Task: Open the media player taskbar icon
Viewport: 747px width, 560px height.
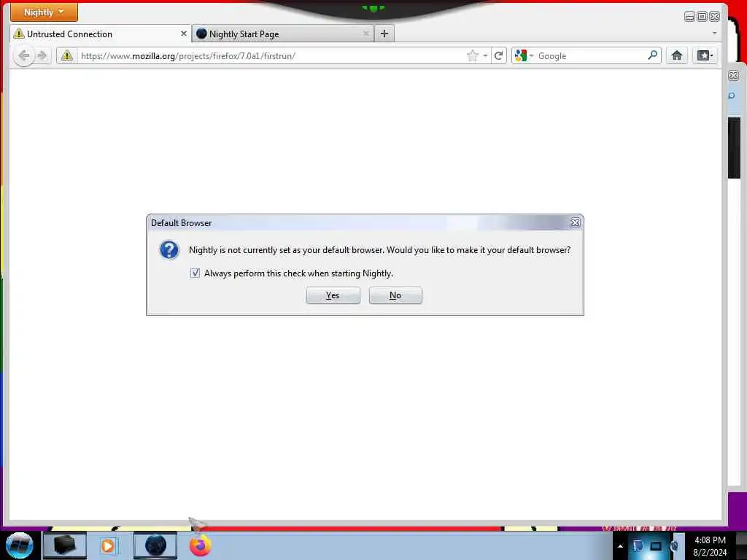Action: 109,545
